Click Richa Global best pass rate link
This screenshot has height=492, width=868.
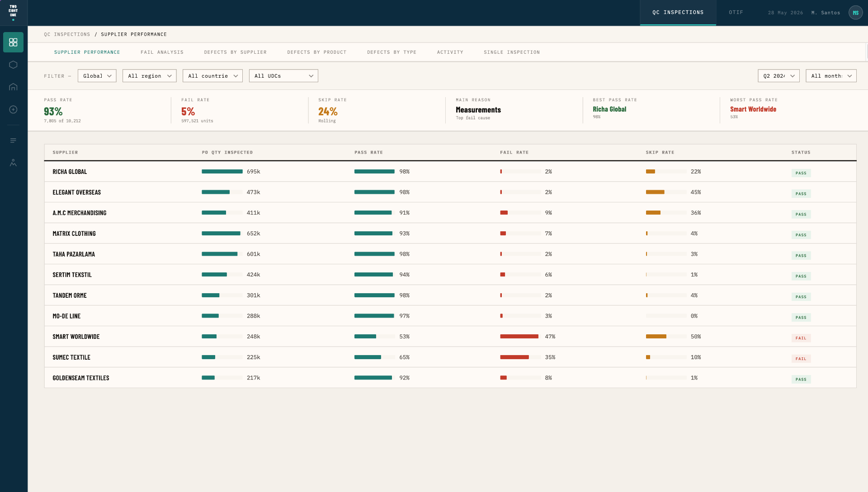tap(609, 109)
